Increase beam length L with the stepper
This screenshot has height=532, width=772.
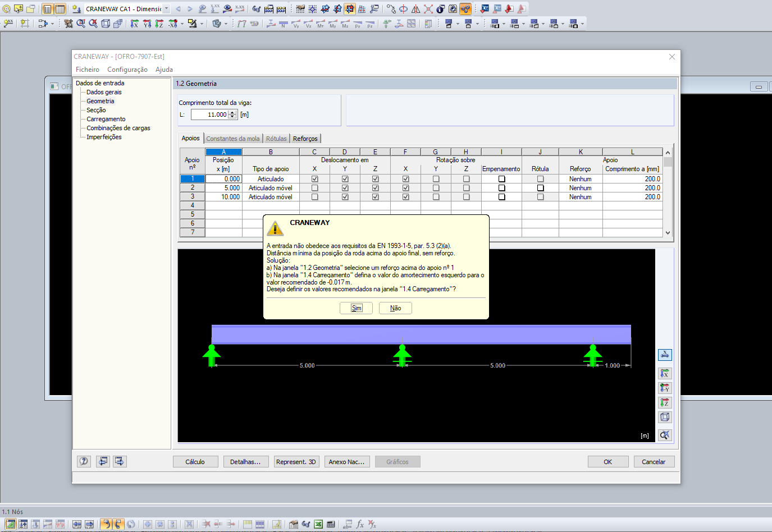pos(232,112)
